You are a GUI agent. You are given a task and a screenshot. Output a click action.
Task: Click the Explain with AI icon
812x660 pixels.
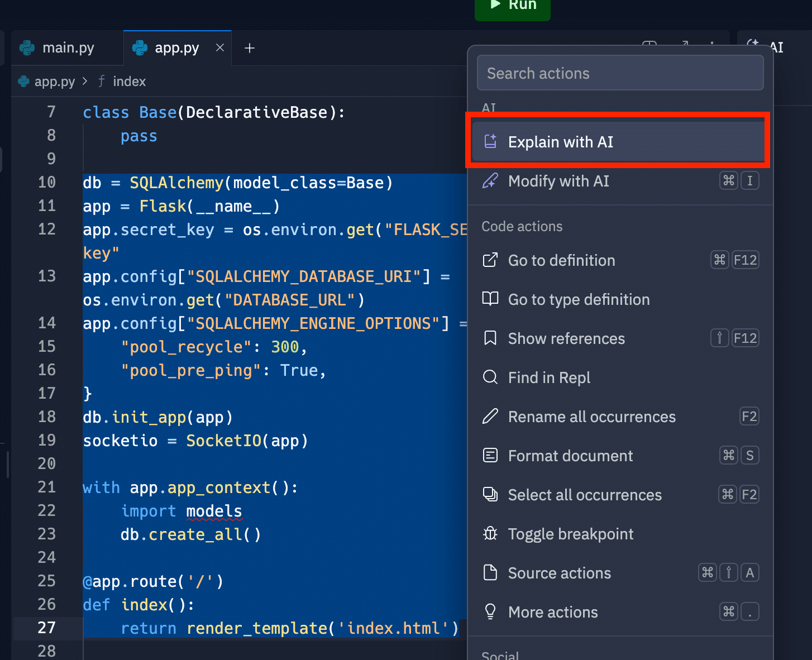tap(490, 142)
